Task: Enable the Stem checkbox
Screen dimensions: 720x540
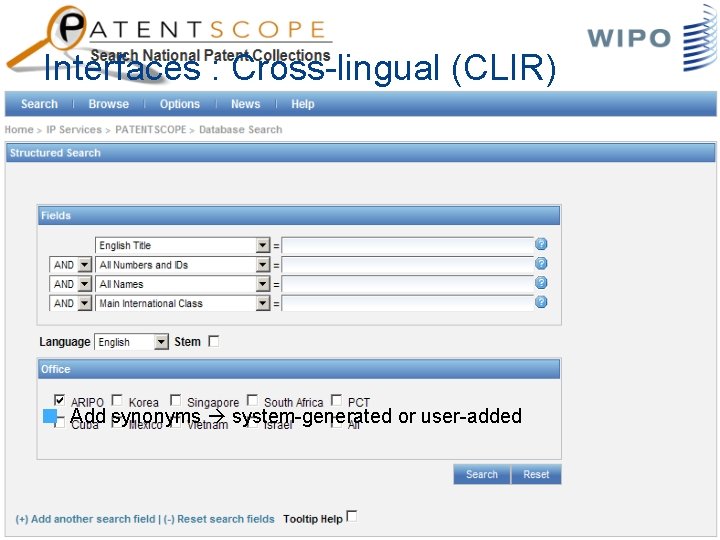Action: click(214, 341)
